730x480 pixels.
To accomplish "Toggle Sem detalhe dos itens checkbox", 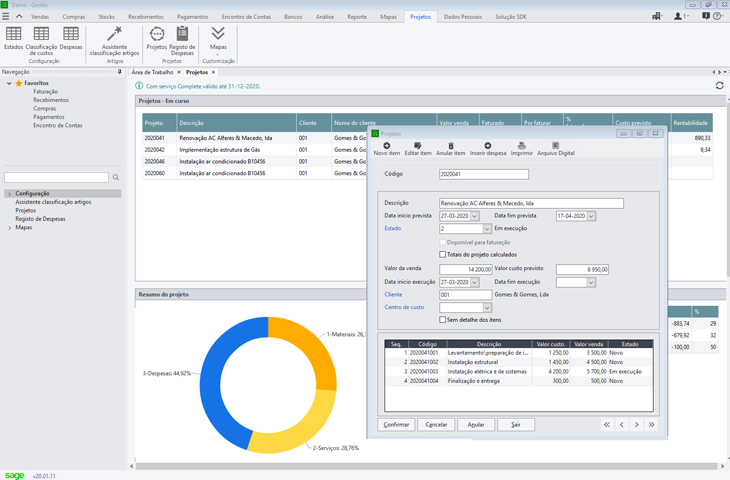I will [x=443, y=320].
